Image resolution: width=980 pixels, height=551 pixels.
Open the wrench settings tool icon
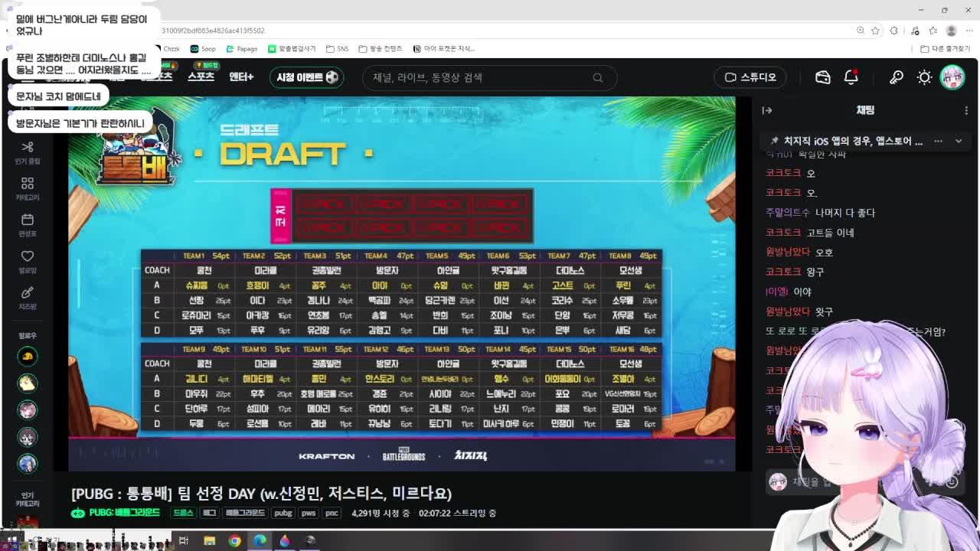click(x=896, y=77)
